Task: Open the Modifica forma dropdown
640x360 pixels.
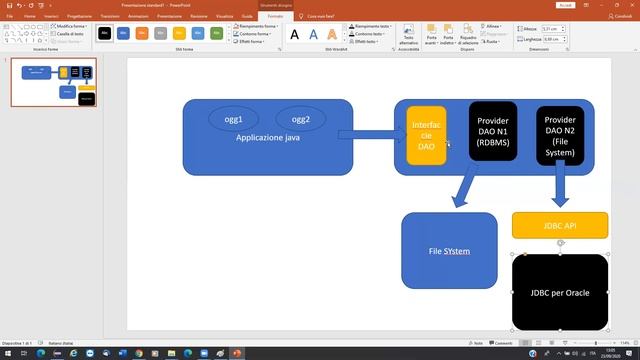Action: pyautogui.click(x=69, y=26)
